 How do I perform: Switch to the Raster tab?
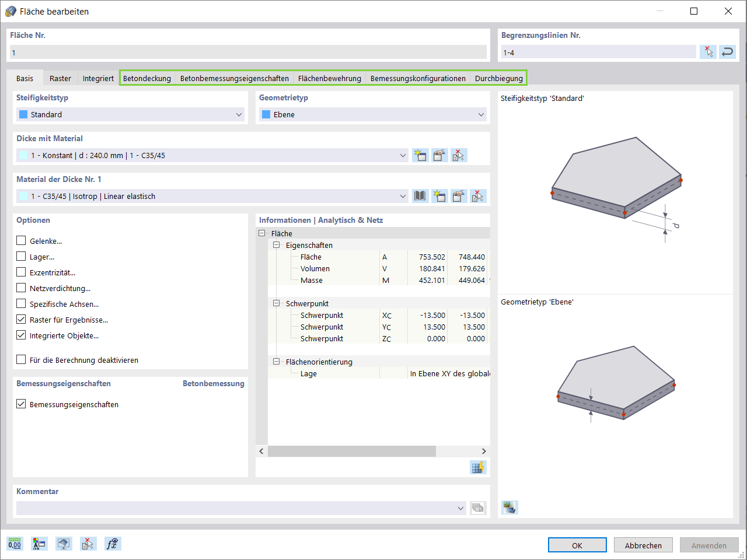60,78
